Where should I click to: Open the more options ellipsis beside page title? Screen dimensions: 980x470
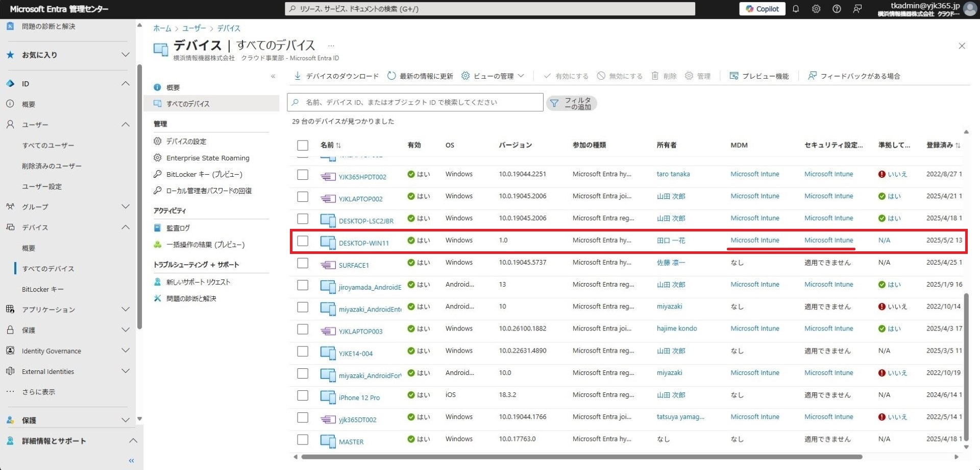pyautogui.click(x=331, y=45)
